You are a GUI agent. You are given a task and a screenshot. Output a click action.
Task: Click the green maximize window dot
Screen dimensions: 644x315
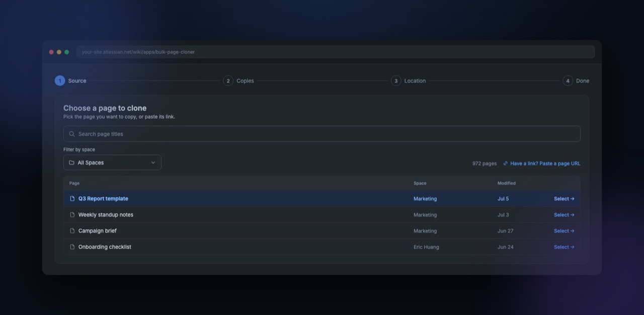[x=66, y=52]
